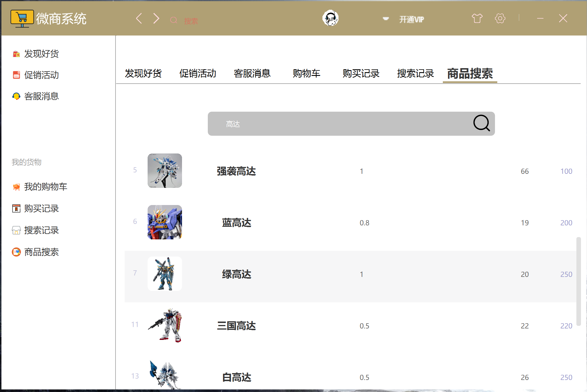This screenshot has height=392, width=587.
Task: Open the clothing/skin icon in title bar
Action: [x=477, y=18]
